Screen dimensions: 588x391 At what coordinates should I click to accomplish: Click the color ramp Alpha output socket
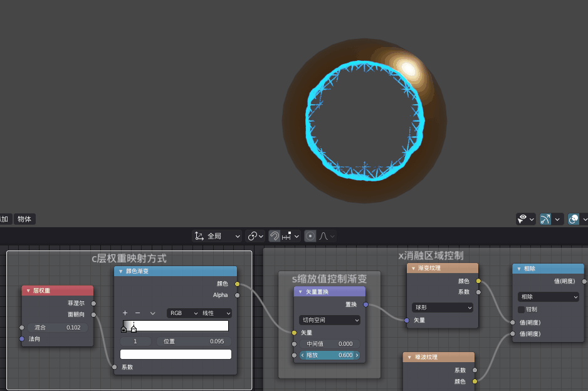pyautogui.click(x=238, y=295)
